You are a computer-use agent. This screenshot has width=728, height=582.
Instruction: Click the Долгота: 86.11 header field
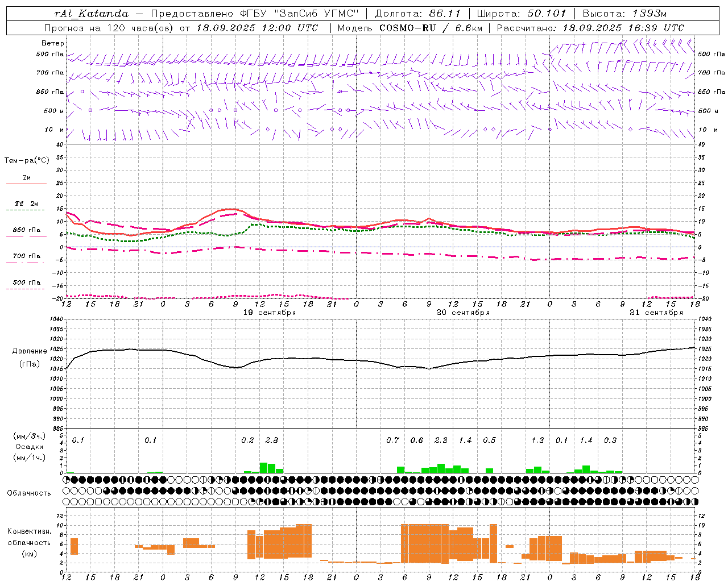[x=418, y=14]
